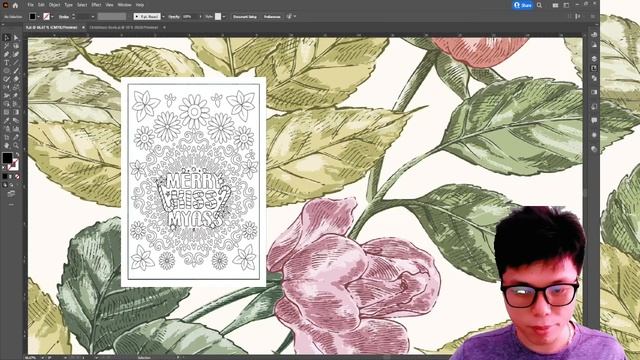Image resolution: width=640 pixels, height=360 pixels.
Task: Choose the Line Segment tool
Action: point(16,62)
